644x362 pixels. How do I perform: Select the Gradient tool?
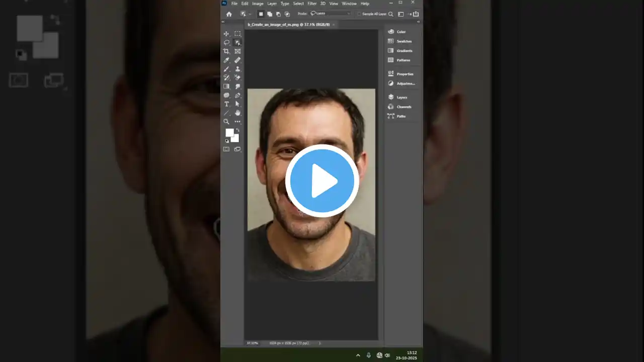[x=226, y=86]
